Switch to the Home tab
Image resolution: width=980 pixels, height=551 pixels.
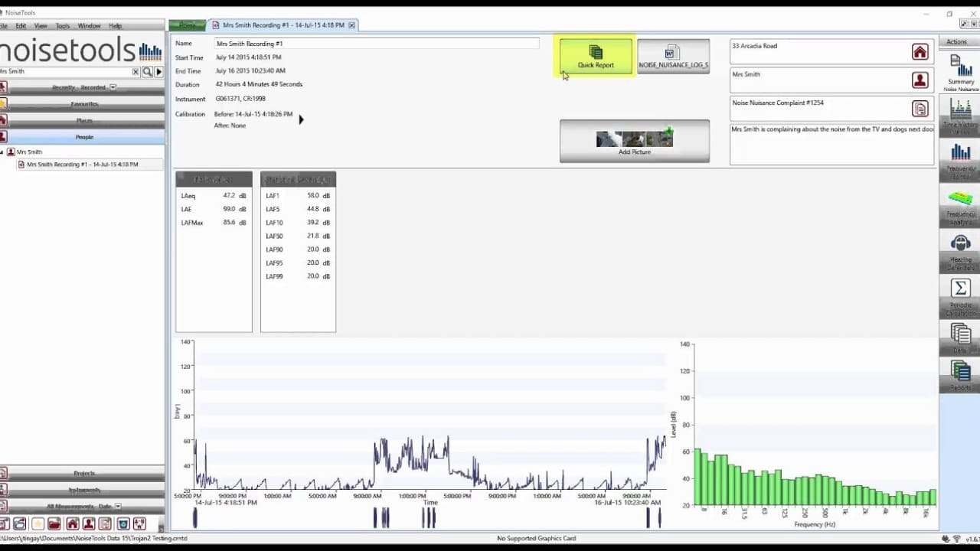coord(188,25)
